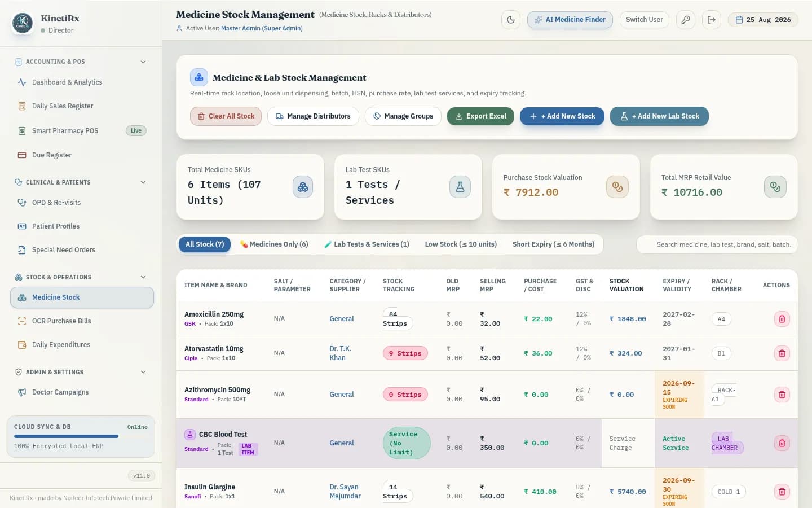Image resolution: width=812 pixels, height=508 pixels.
Task: Open Doctor Campaigns in sidebar
Action: tap(82, 392)
